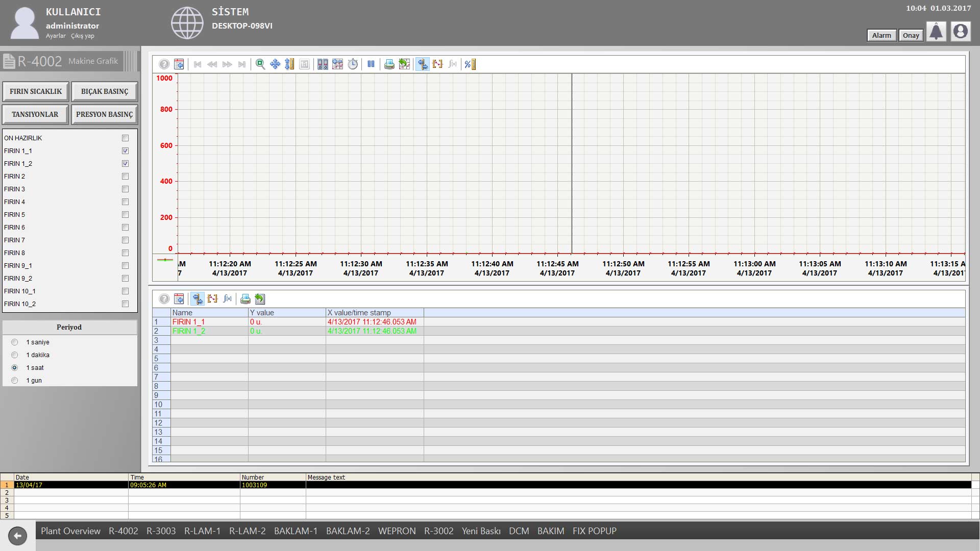Pause the trend update

[x=371, y=64]
